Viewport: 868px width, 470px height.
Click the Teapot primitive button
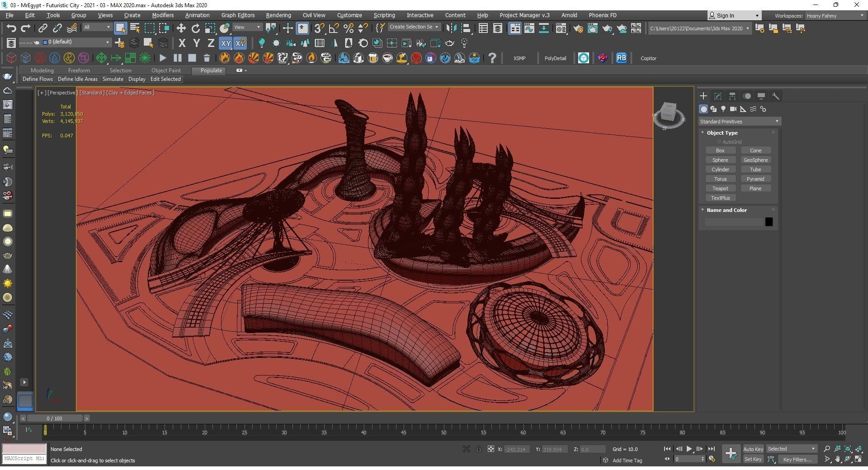(x=720, y=188)
